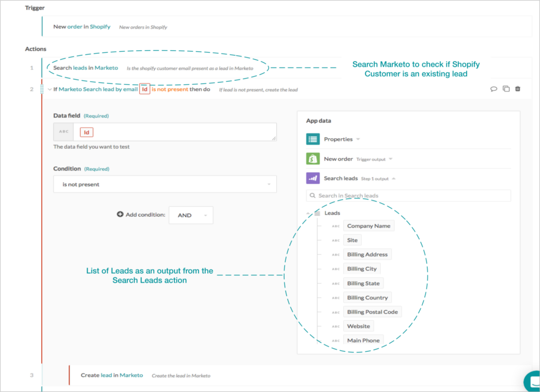Click the Add condition label
Screen dimensions: 540x392
click(x=146, y=215)
